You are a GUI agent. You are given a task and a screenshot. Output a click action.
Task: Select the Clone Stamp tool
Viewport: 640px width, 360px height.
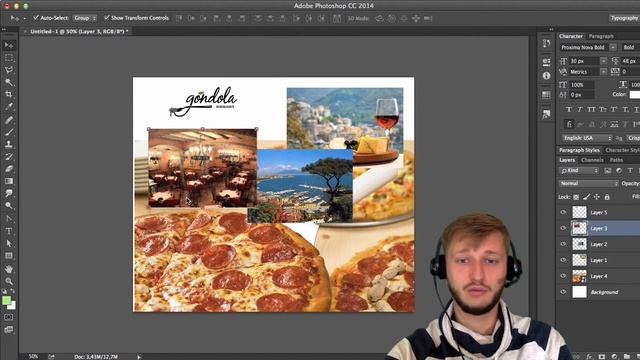pyautogui.click(x=9, y=144)
